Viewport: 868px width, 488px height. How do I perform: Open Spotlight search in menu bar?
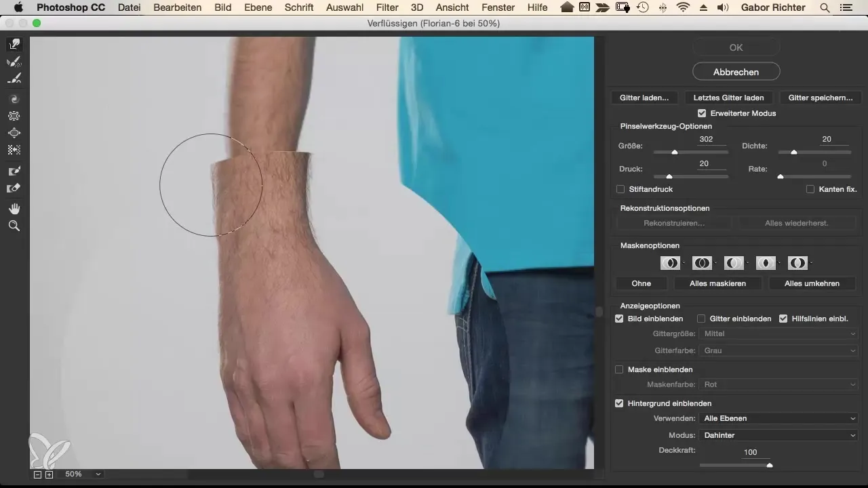coord(825,8)
